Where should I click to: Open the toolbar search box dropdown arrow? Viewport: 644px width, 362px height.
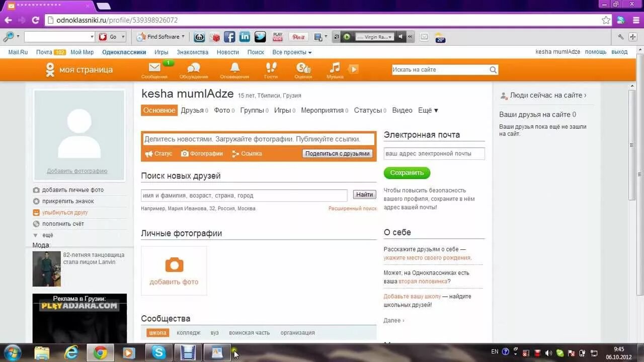tap(92, 37)
